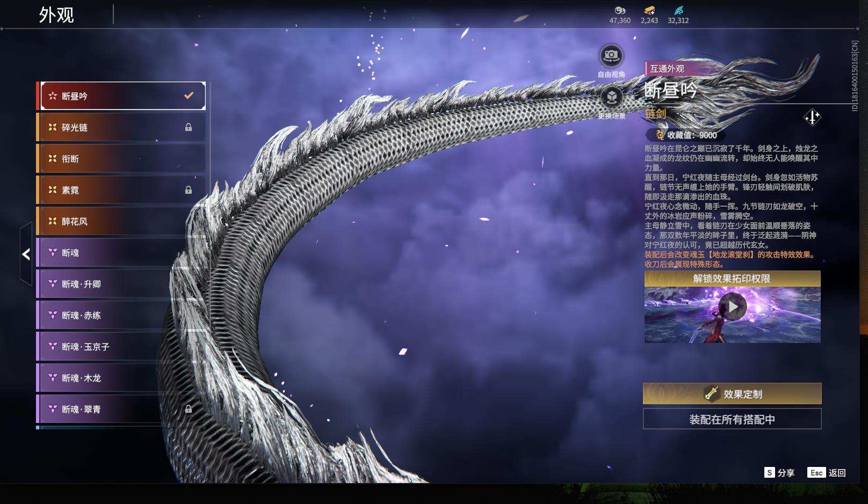The height and width of the screenshot is (504, 868).
Task: Click the lock icon on 碎光链
Action: click(189, 127)
